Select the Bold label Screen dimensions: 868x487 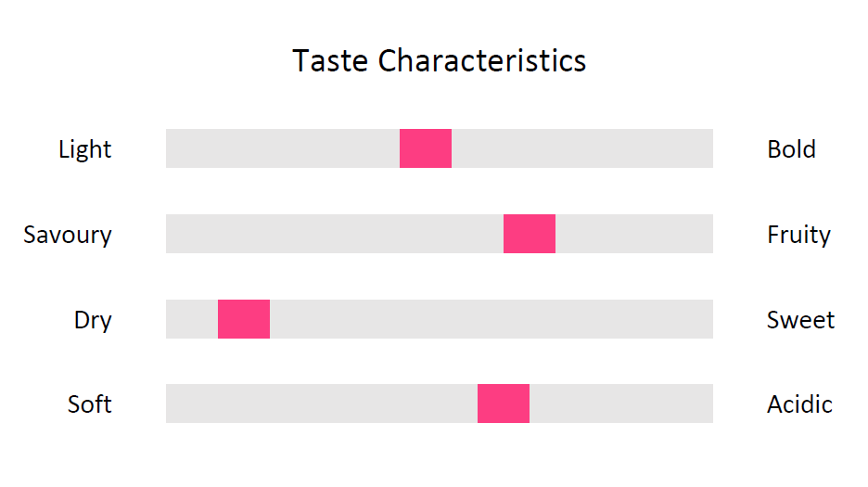pyautogui.click(x=791, y=149)
